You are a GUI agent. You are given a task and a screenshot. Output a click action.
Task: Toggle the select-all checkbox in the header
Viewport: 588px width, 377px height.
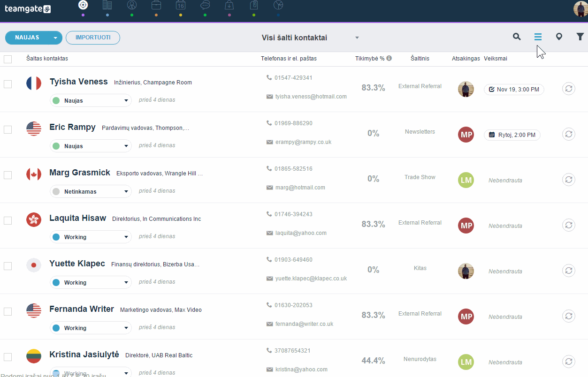pyautogui.click(x=8, y=59)
